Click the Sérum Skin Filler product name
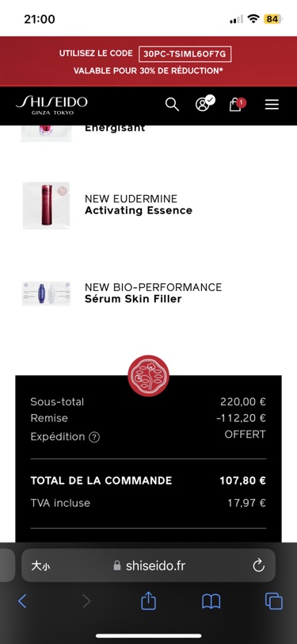Viewport: 297px width, 644px height. click(133, 298)
